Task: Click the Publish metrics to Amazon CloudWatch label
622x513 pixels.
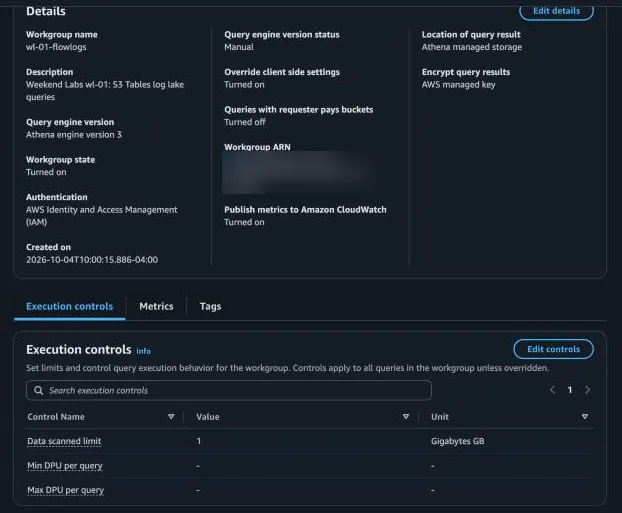Action: click(x=305, y=210)
